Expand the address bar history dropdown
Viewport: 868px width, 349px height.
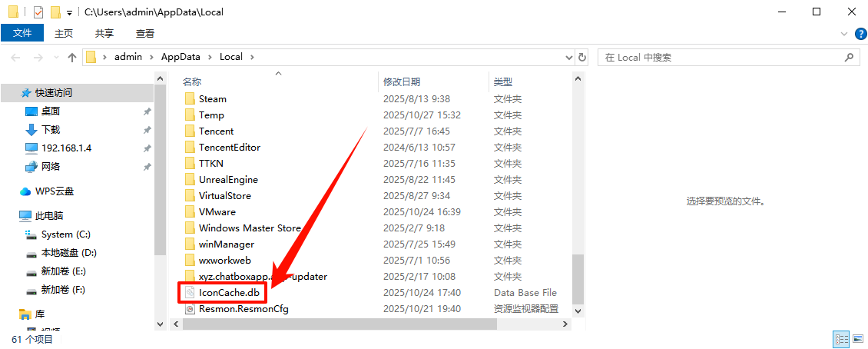pyautogui.click(x=569, y=57)
